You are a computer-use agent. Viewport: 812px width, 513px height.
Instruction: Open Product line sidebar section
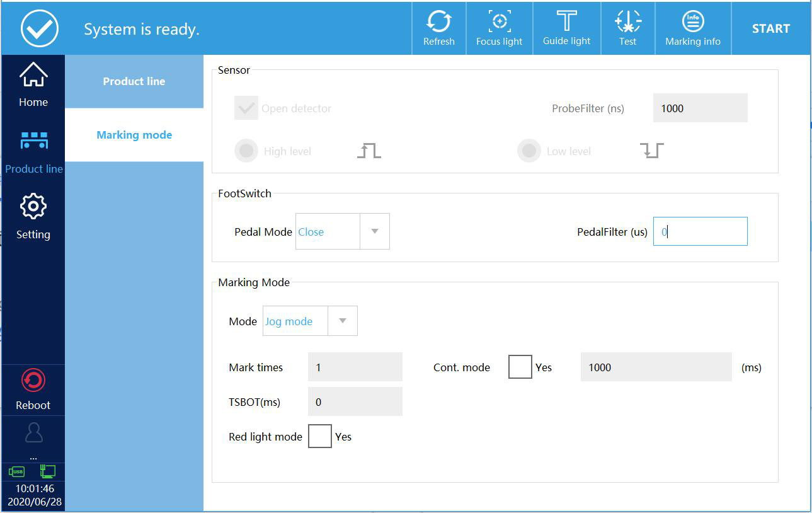click(x=33, y=152)
